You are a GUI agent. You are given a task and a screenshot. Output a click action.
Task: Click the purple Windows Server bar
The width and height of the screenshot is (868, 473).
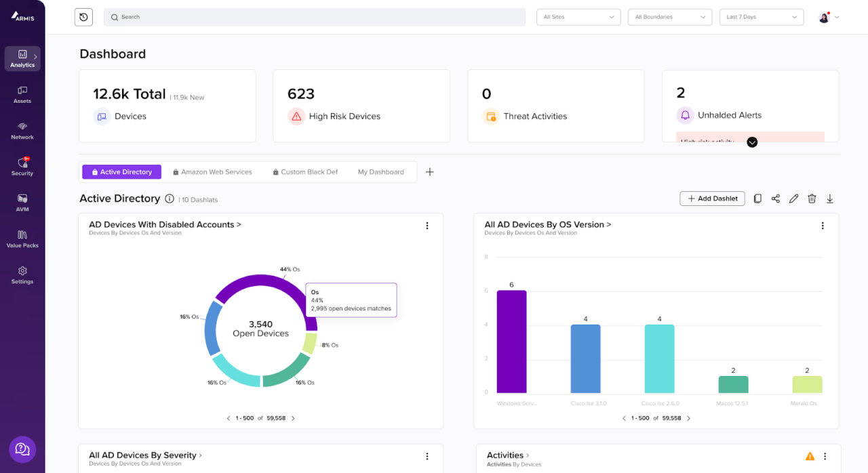511,342
